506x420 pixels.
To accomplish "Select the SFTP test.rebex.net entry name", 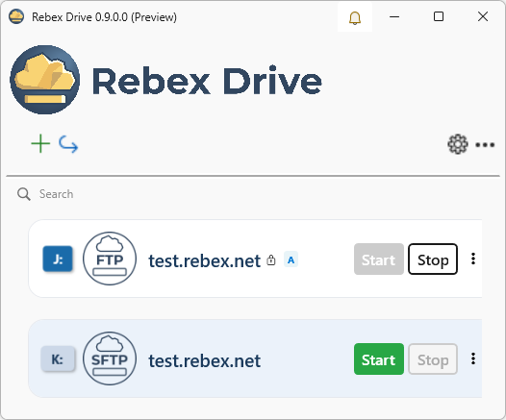I will coord(204,360).
